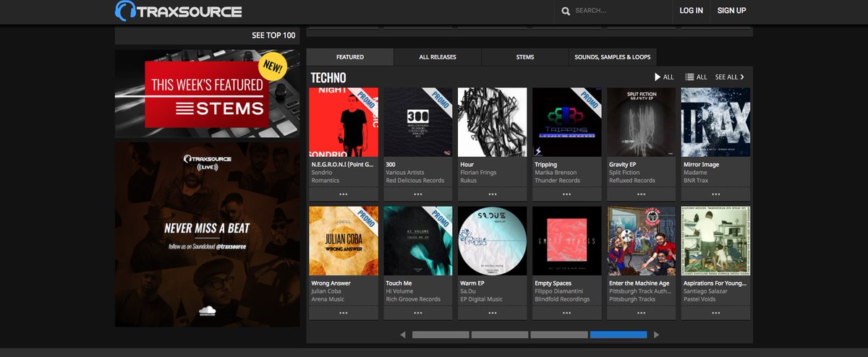Image resolution: width=868 pixels, height=357 pixels.
Task: Expand options under Enter the Machine Age
Action: coord(642,313)
